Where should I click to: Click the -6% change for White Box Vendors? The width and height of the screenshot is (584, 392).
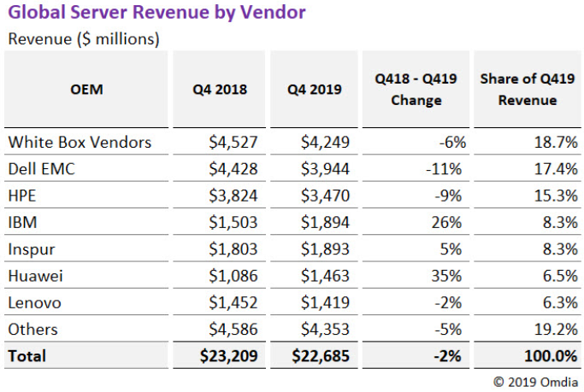coord(452,143)
